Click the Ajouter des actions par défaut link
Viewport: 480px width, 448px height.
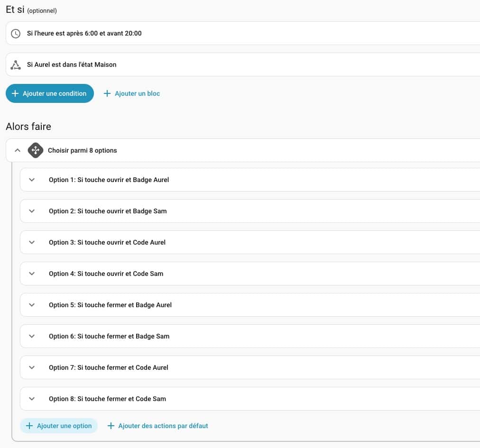click(x=163, y=426)
